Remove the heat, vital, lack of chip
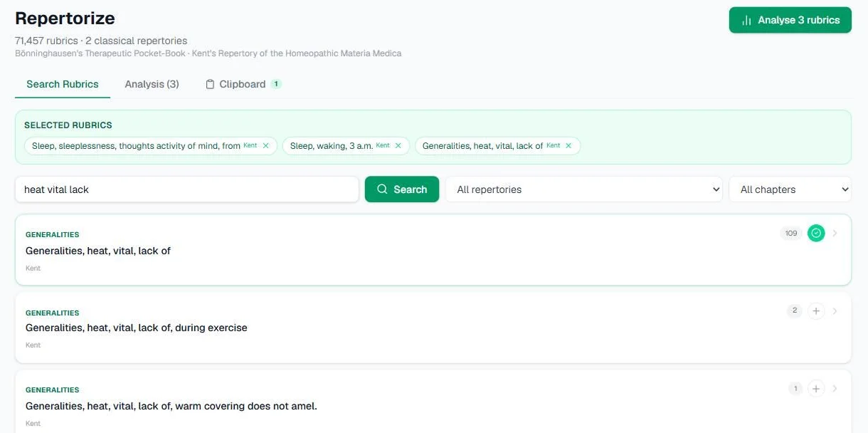Screen dimensions: 868x433 [x=568, y=146]
